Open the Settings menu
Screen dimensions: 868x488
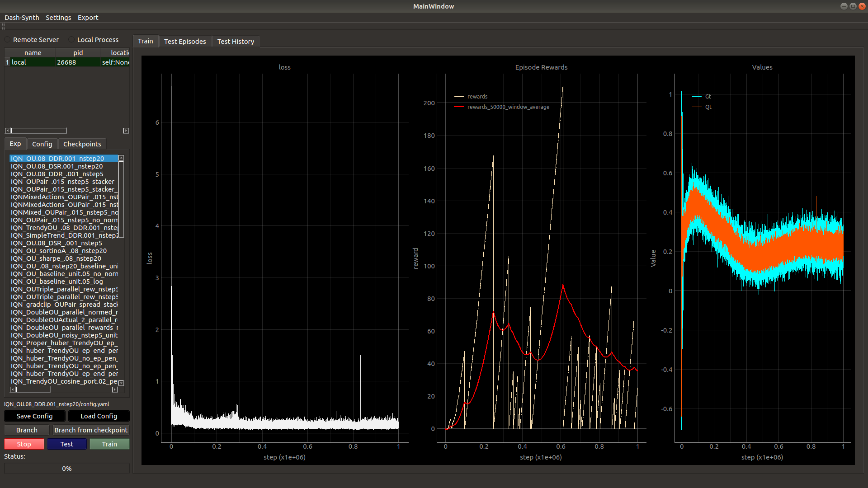58,18
